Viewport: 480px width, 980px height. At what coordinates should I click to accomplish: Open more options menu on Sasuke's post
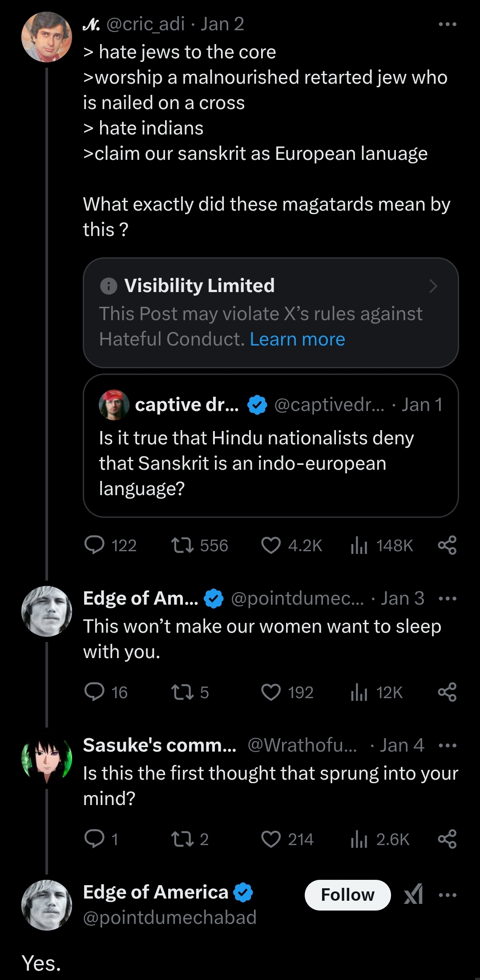(x=447, y=744)
